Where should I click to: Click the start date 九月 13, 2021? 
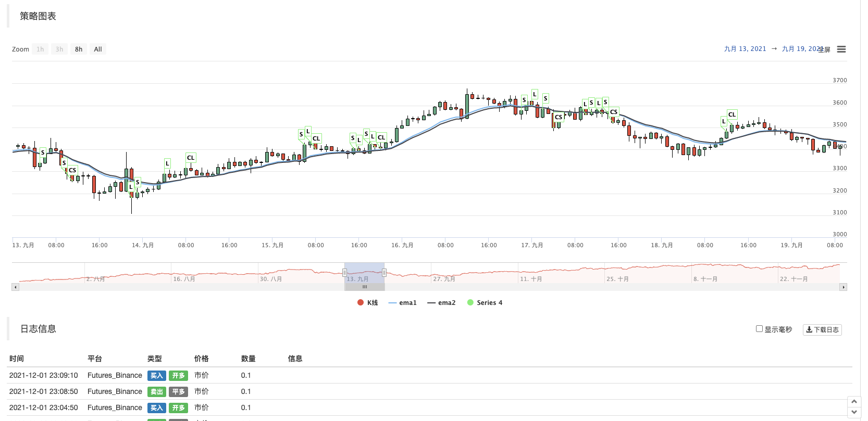coord(745,49)
